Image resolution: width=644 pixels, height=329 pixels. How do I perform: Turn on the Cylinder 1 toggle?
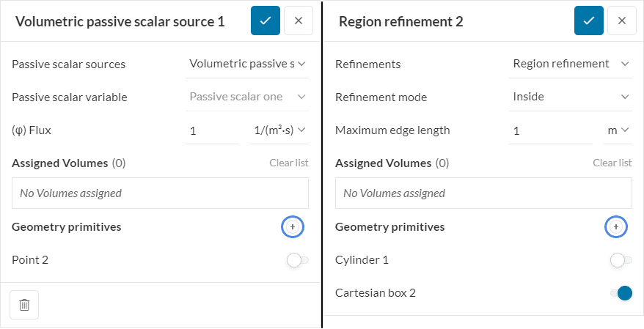pos(620,260)
